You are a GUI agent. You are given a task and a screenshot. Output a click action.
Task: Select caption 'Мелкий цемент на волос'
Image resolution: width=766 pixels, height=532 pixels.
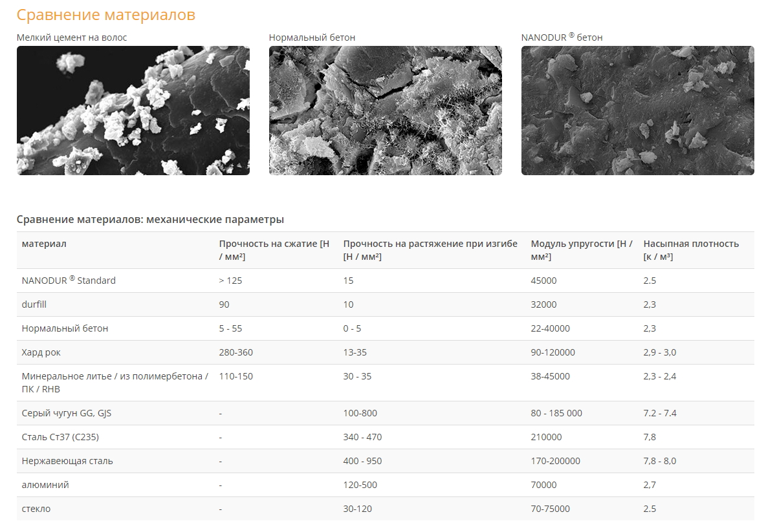pyautogui.click(x=72, y=37)
